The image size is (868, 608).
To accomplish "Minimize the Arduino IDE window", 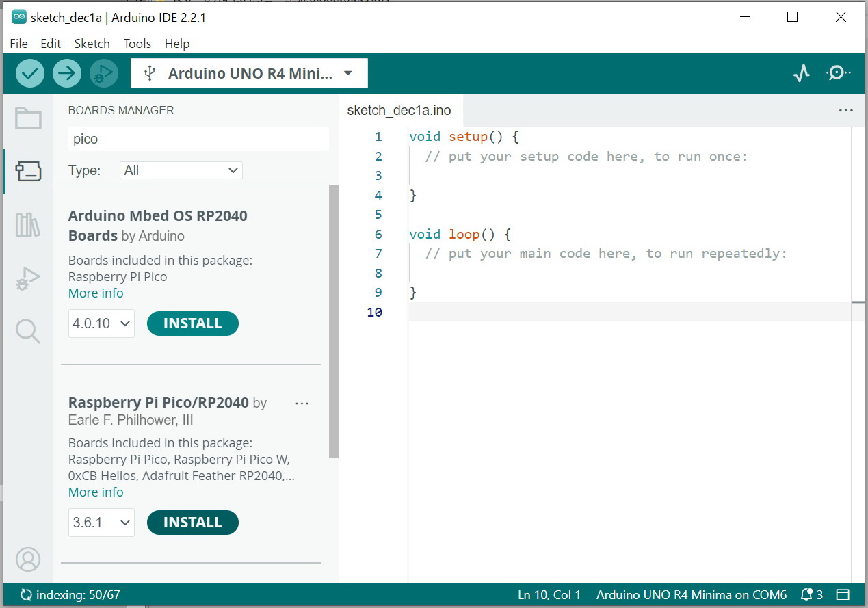I will pos(744,18).
